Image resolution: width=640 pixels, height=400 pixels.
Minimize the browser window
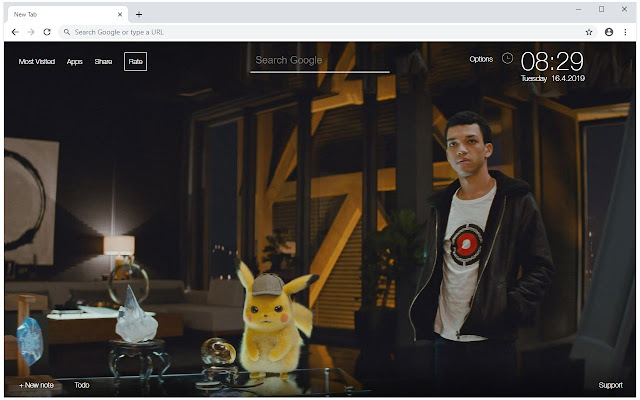(578, 9)
